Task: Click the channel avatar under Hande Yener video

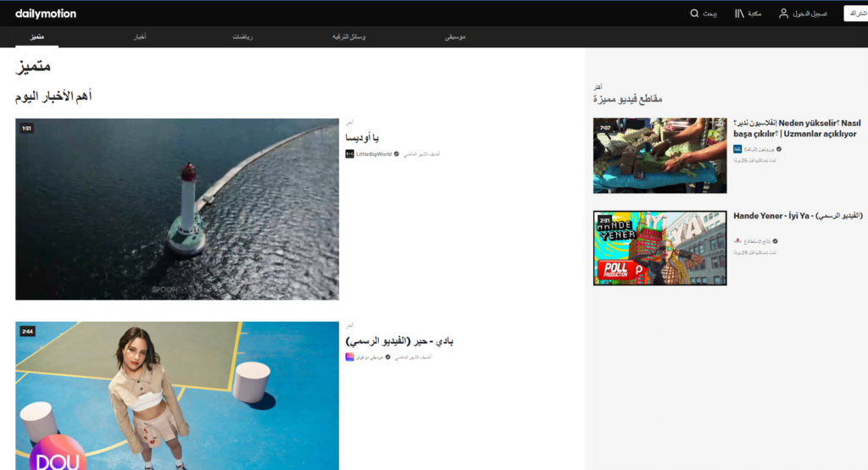Action: (x=737, y=241)
